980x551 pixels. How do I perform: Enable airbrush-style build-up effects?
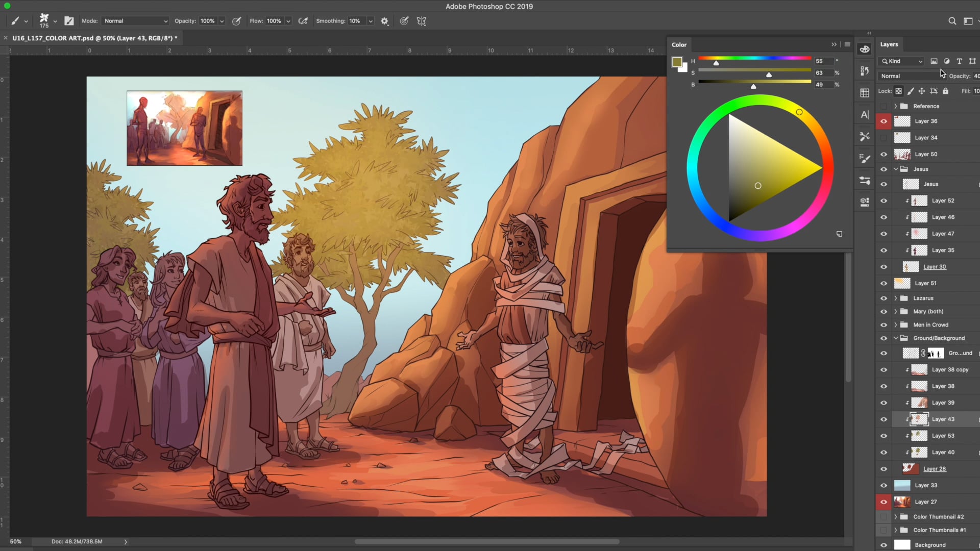tap(303, 21)
